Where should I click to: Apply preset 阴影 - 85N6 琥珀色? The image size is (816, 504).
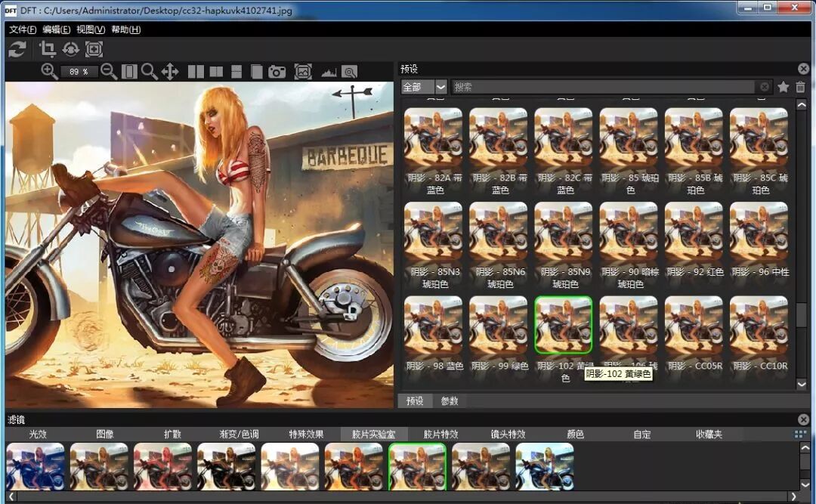point(498,231)
